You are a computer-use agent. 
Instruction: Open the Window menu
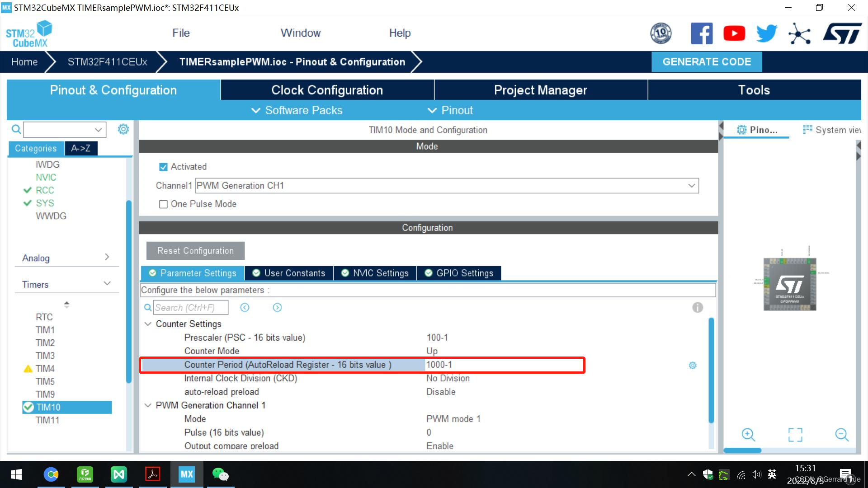(301, 33)
